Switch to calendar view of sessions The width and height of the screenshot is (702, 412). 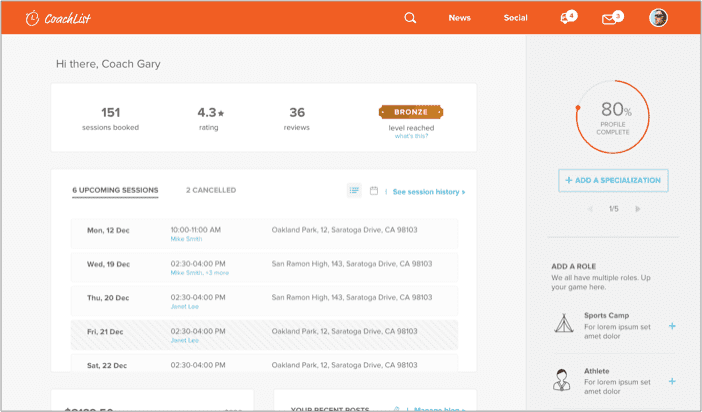(373, 191)
